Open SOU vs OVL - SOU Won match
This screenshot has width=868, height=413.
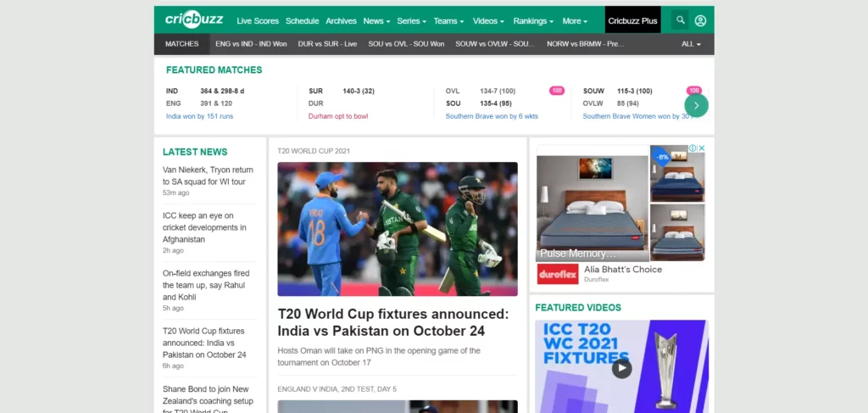406,44
